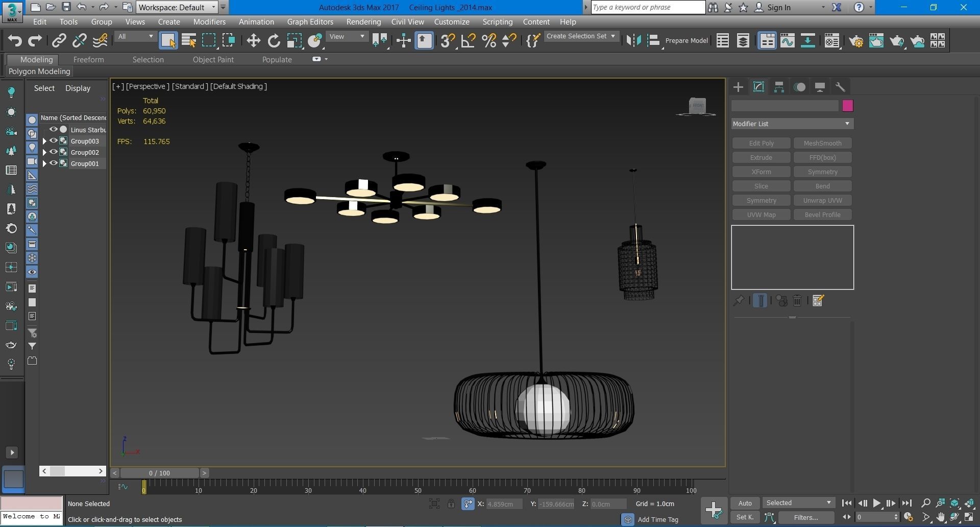This screenshot has width=980, height=527.
Task: Switch to the Utilities command panel
Action: pos(840,87)
